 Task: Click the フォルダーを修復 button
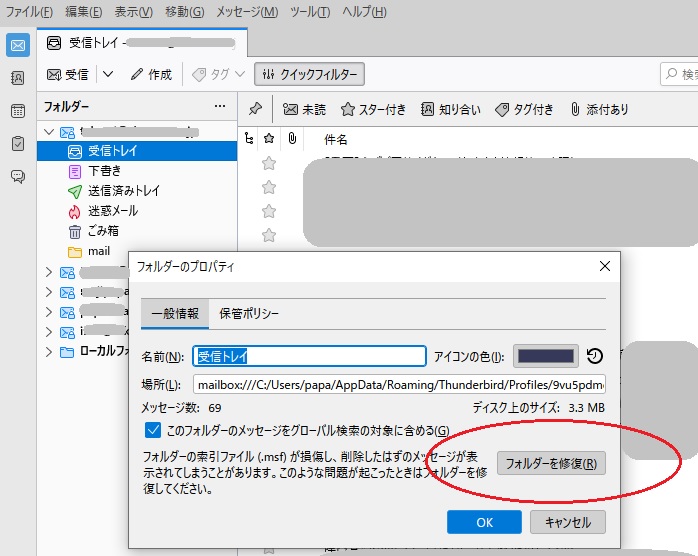point(551,463)
